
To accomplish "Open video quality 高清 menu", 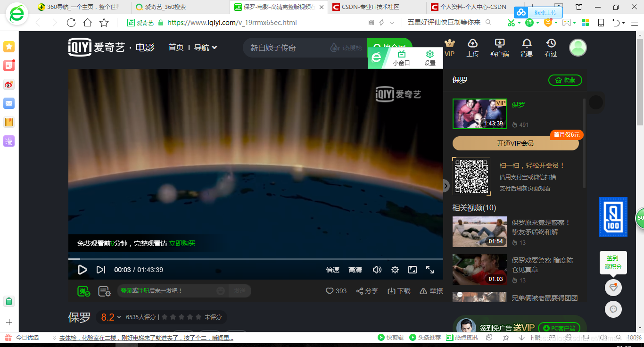I will click(355, 270).
